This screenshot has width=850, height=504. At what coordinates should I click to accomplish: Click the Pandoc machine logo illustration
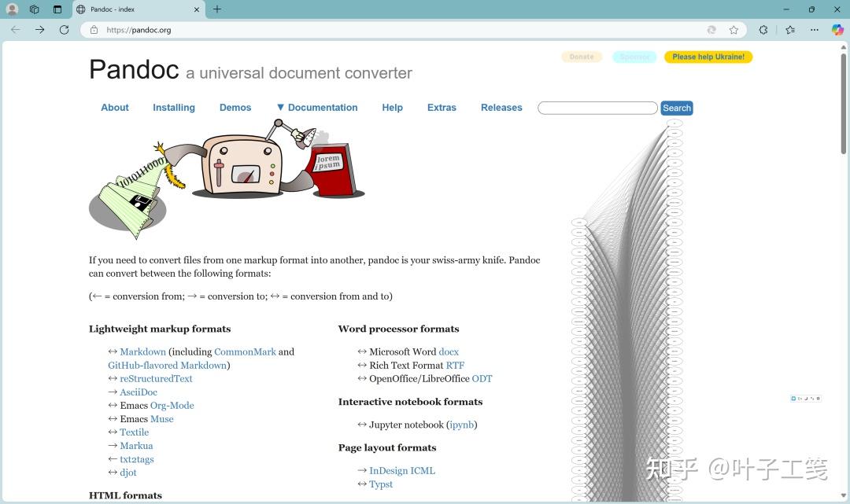[227, 178]
